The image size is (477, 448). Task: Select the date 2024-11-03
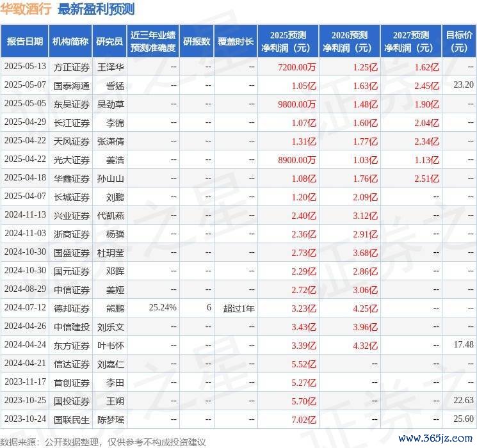click(x=25, y=233)
